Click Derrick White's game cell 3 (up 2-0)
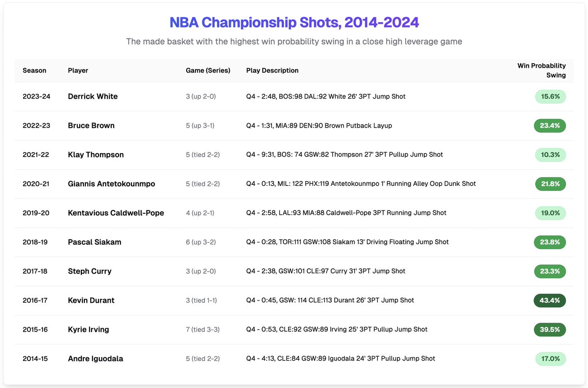This screenshot has width=588, height=388. point(201,97)
